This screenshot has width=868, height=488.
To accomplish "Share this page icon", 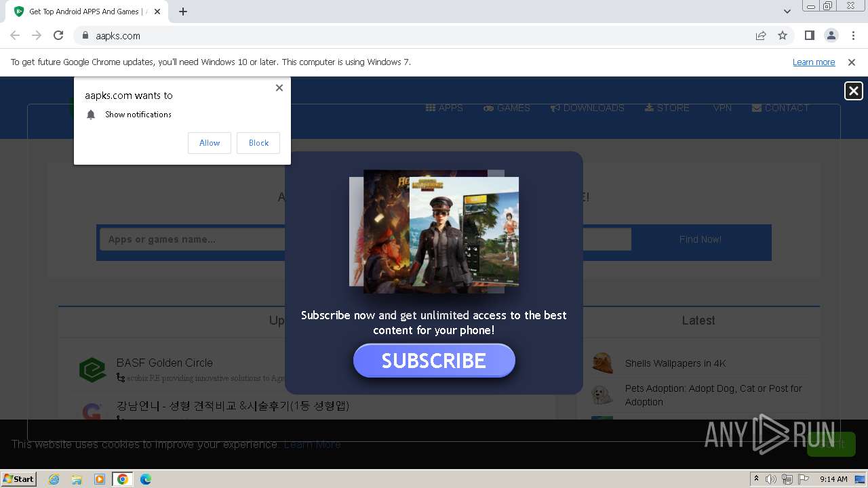I will pos(761,35).
